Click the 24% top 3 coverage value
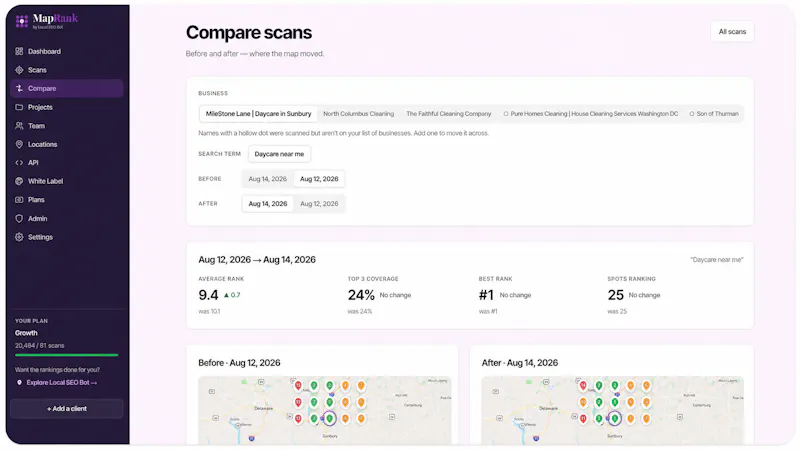Screen dimensions: 800x450 click(361, 295)
